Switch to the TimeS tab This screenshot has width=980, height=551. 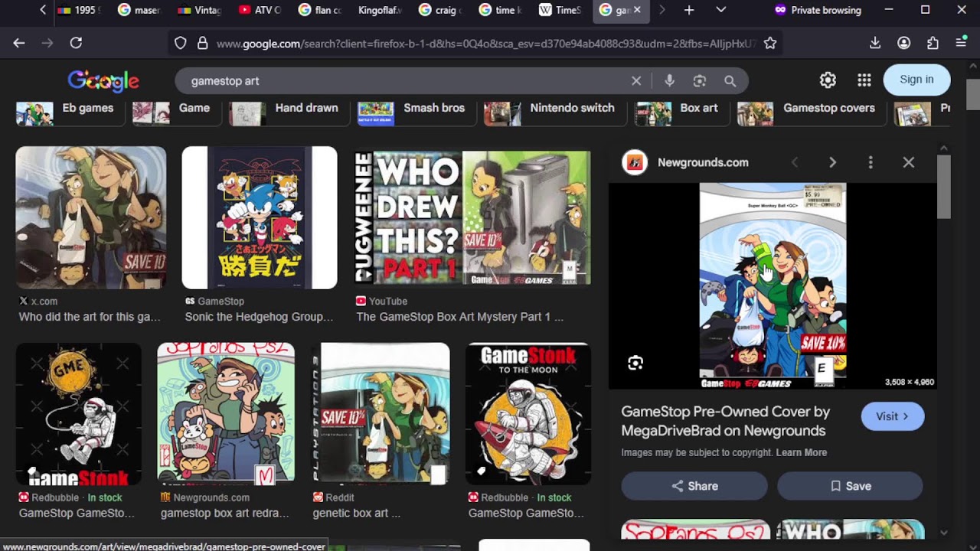(560, 10)
